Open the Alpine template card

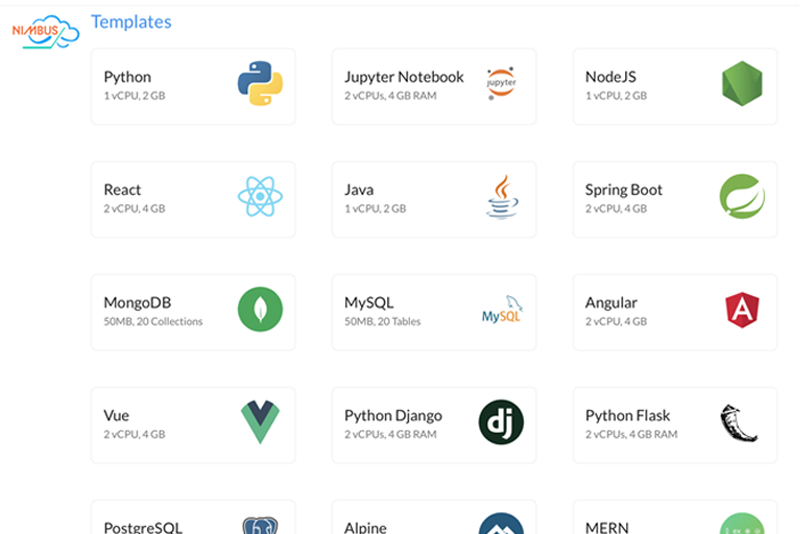[x=434, y=519]
